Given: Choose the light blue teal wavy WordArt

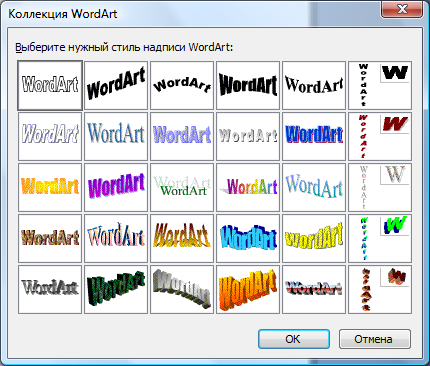Looking at the screenshot, I should click(314, 187).
